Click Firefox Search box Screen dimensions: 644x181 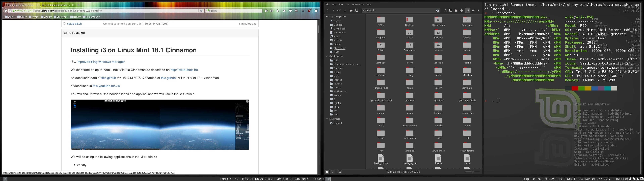pos(234,11)
